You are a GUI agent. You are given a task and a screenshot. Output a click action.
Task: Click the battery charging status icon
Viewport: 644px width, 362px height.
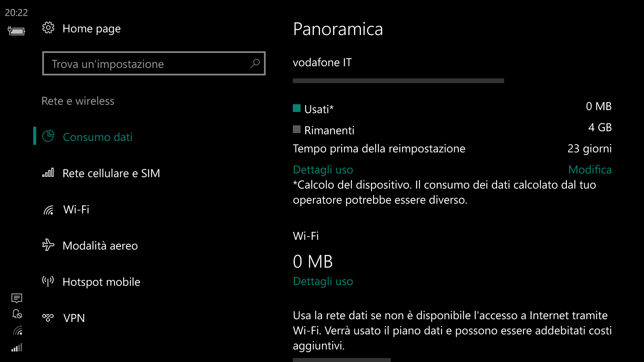[x=16, y=31]
